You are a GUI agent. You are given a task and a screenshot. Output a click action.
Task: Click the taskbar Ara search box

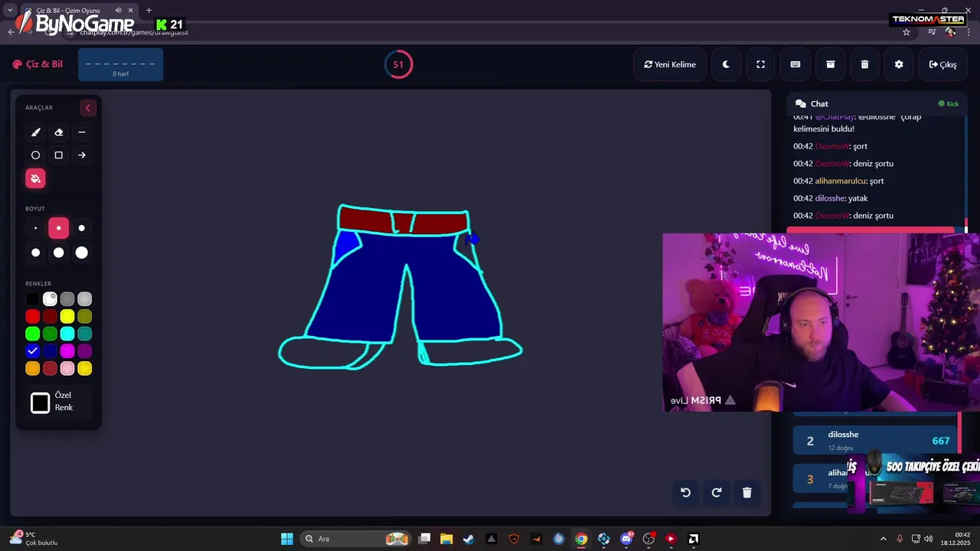click(357, 539)
